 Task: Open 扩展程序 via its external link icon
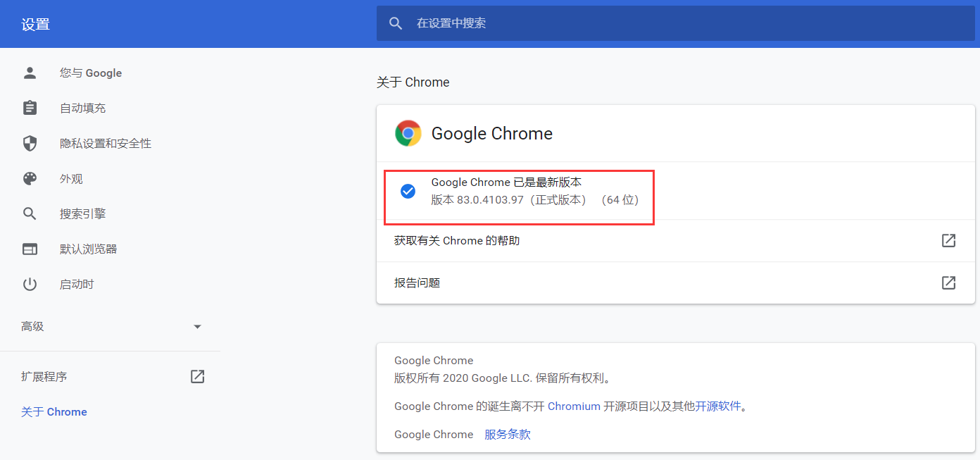(x=197, y=376)
